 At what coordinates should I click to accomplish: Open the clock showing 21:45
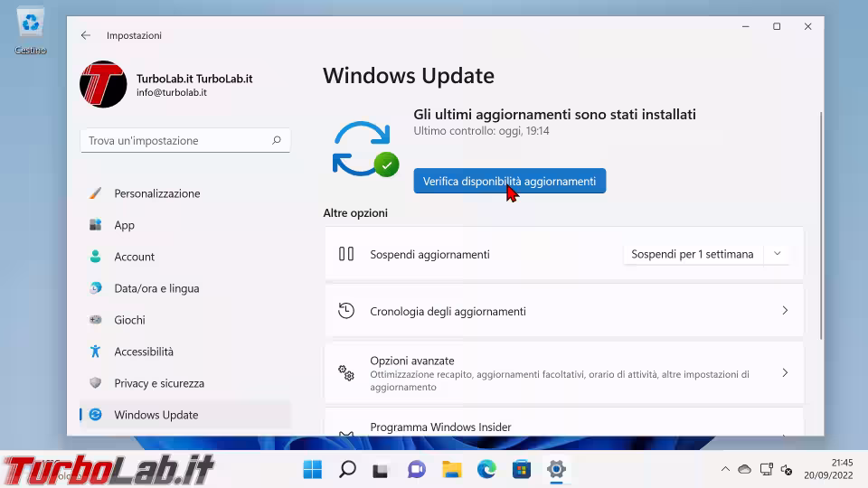[x=829, y=469]
